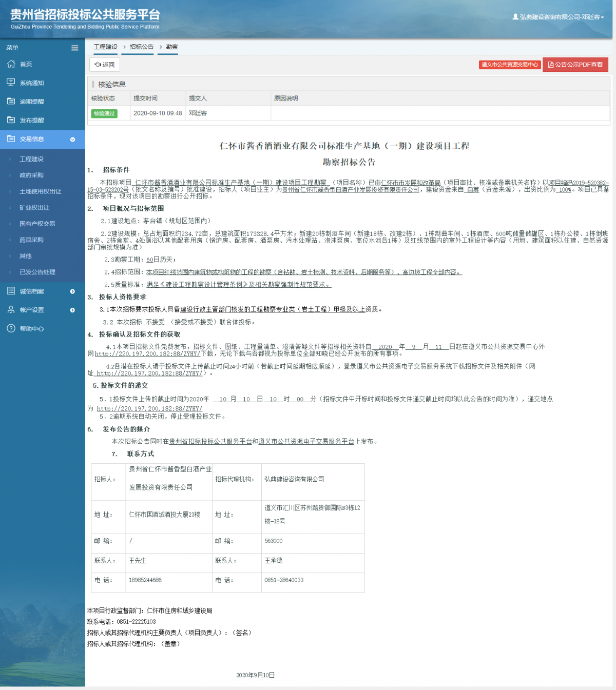The image size is (616, 690).
Task: Click the 逾期提醒 reminder icon
Action: click(x=11, y=101)
